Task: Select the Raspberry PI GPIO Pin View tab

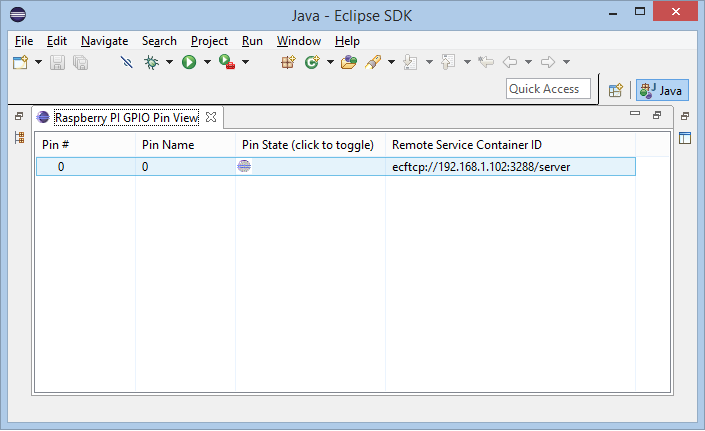Action: [x=126, y=118]
